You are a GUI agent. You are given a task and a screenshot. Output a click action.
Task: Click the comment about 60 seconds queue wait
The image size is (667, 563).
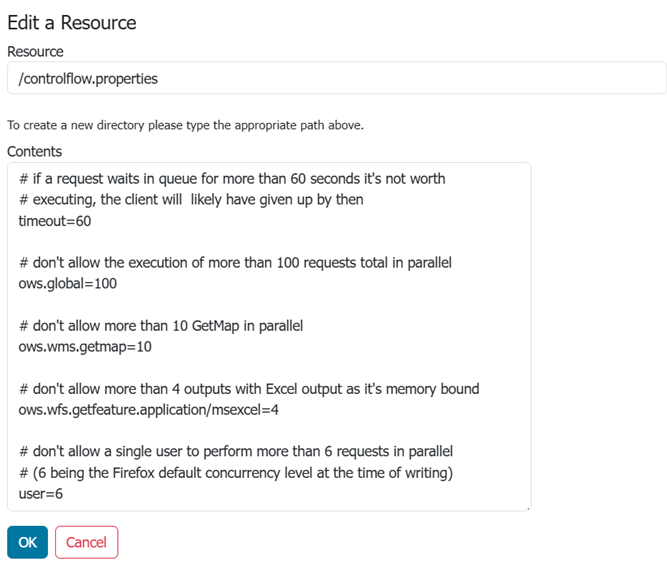tap(232, 179)
